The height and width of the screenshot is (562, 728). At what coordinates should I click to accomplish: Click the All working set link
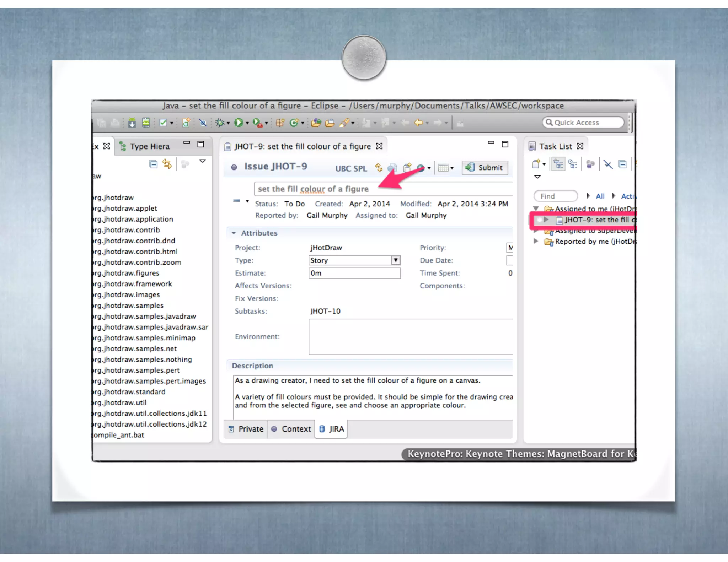(x=600, y=196)
